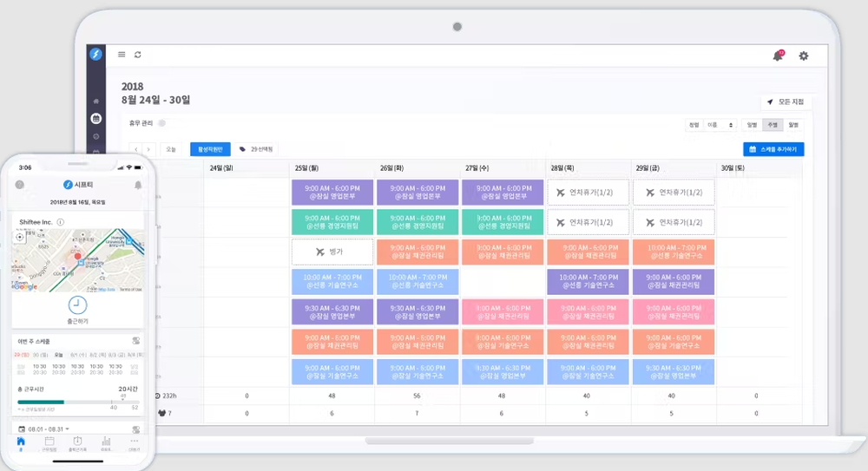
Task: Open 26일 green 선릉 경영지원팀 shift
Action: point(418,222)
